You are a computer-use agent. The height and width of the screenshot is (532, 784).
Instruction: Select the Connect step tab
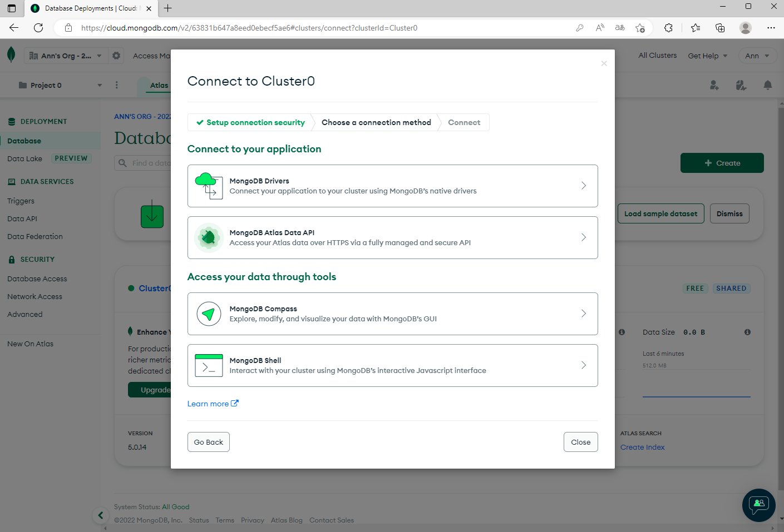pos(464,122)
